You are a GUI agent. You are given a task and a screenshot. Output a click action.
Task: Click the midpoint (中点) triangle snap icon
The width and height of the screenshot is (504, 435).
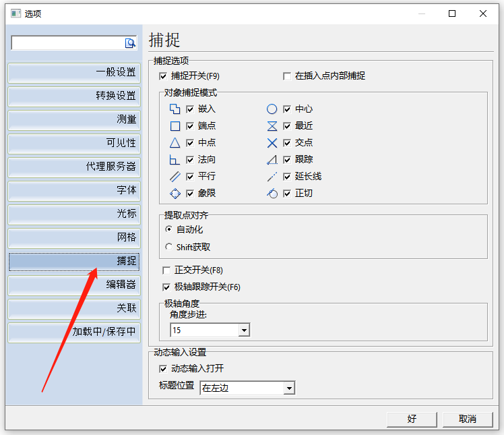175,143
